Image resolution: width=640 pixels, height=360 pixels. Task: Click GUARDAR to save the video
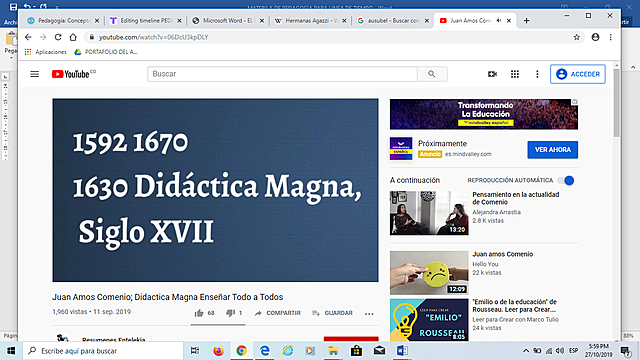332,313
